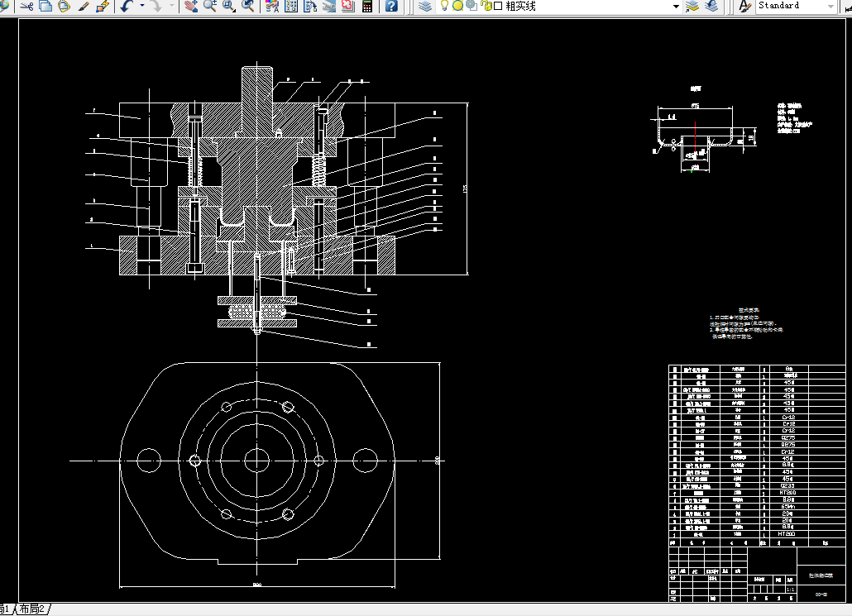Click the Copy toolbar icon
Viewport: 852px width, 616px height.
tap(45, 6)
